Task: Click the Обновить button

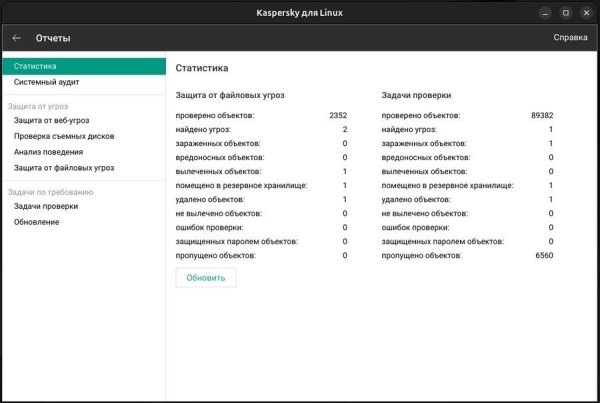Action: click(206, 278)
